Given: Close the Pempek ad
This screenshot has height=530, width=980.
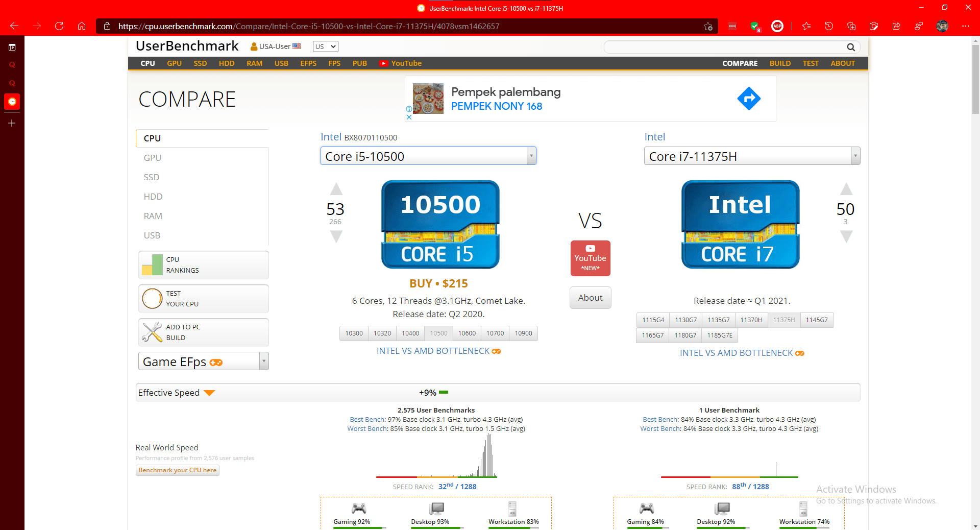Looking at the screenshot, I should (x=409, y=117).
